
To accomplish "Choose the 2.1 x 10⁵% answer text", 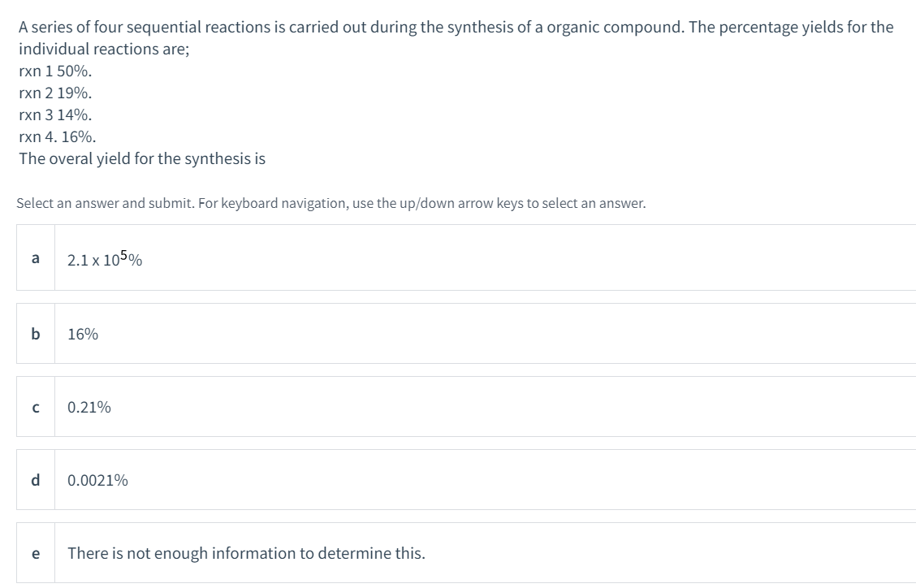I will click(x=106, y=260).
